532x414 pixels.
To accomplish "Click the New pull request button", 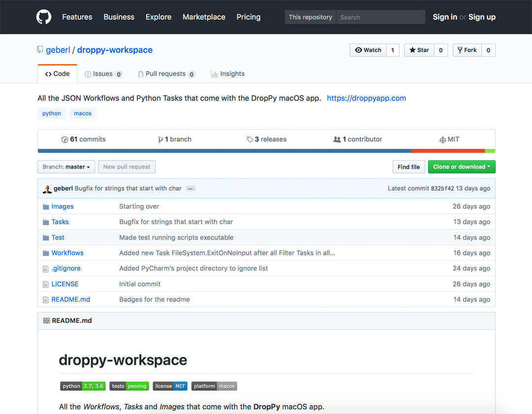I will pyautogui.click(x=127, y=167).
